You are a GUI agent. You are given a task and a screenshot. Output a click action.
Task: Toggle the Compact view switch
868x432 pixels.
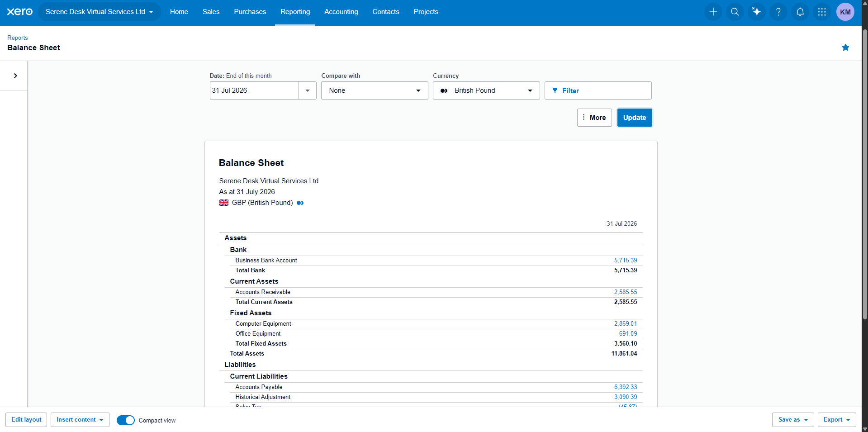[126, 420]
